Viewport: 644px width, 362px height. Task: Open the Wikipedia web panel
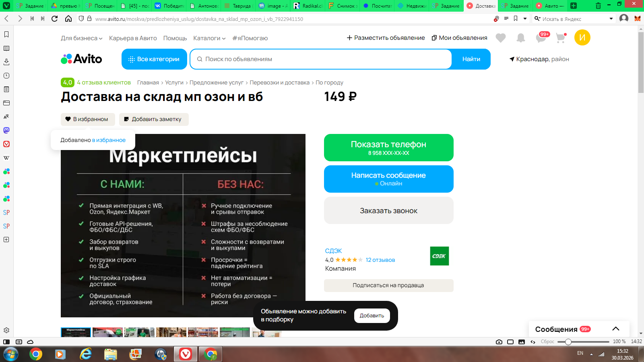6,158
